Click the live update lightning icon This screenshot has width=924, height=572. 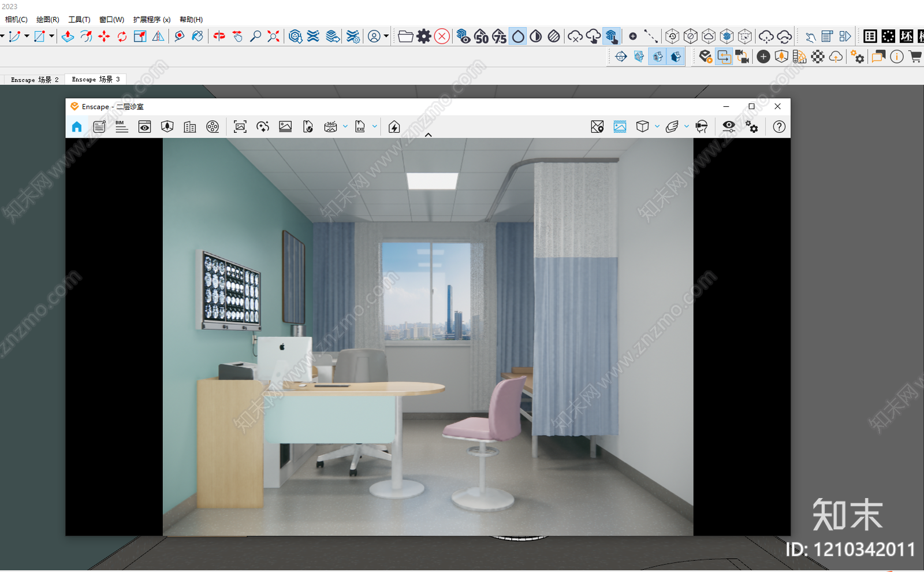[x=394, y=127]
